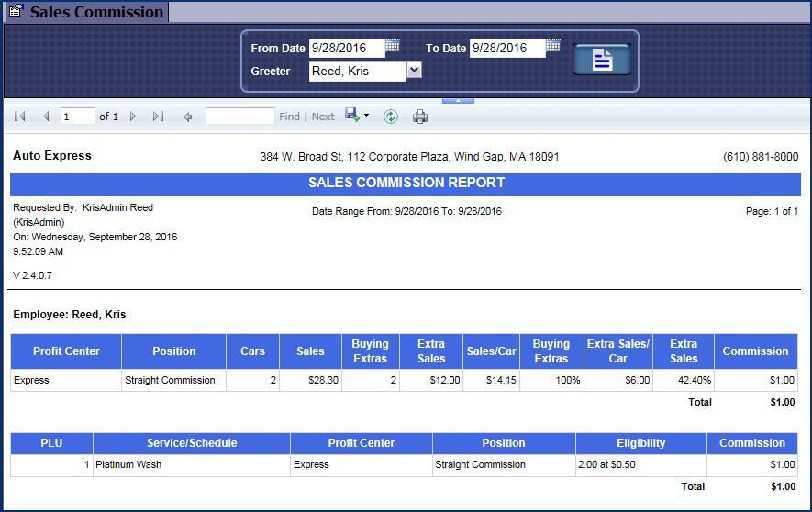Click the To Date input field
This screenshot has width=812, height=512.
click(x=506, y=48)
